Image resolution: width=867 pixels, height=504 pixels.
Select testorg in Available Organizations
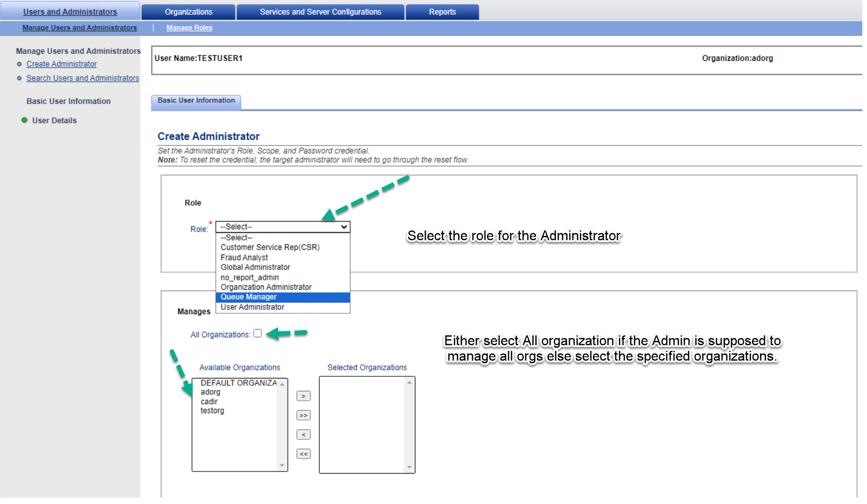click(212, 411)
